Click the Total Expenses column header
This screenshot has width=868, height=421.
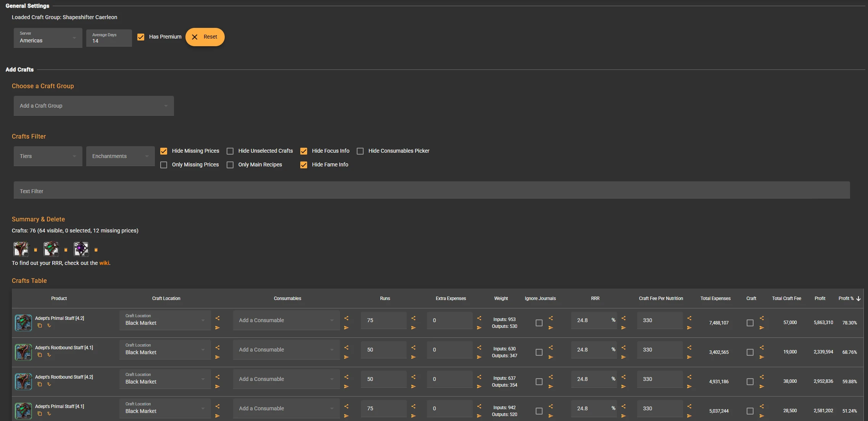pos(715,298)
